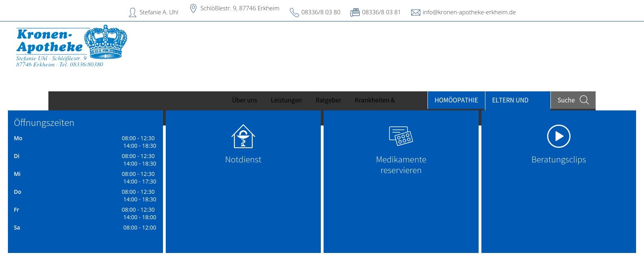
Task: Open the Kronen-Apotheke crown logo
Action: click(71, 46)
